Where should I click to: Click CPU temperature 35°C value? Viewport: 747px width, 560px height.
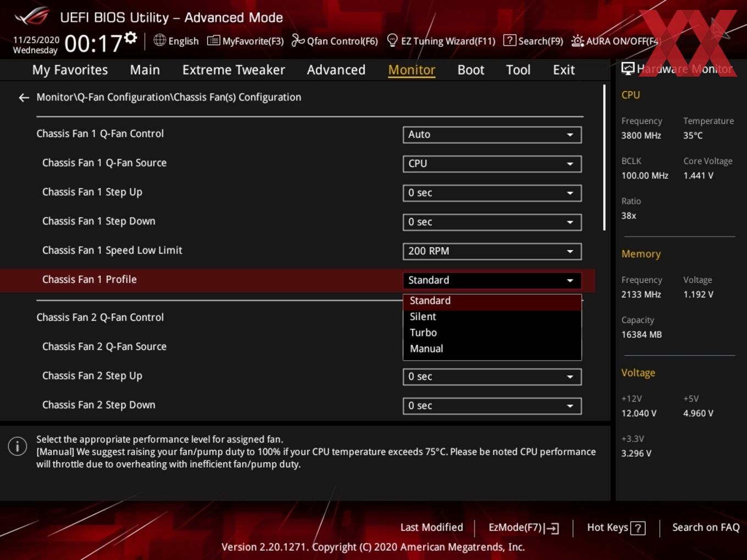coord(693,136)
